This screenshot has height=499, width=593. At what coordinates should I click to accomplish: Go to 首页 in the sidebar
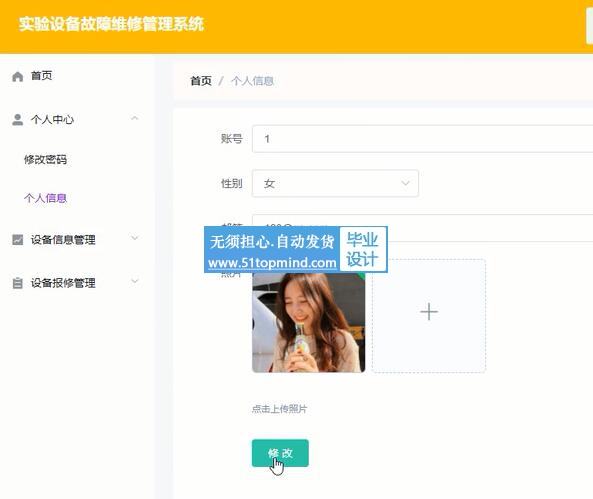42,76
